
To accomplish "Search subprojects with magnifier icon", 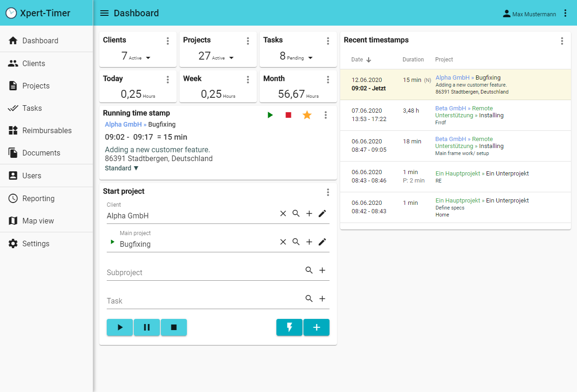I will (x=309, y=270).
